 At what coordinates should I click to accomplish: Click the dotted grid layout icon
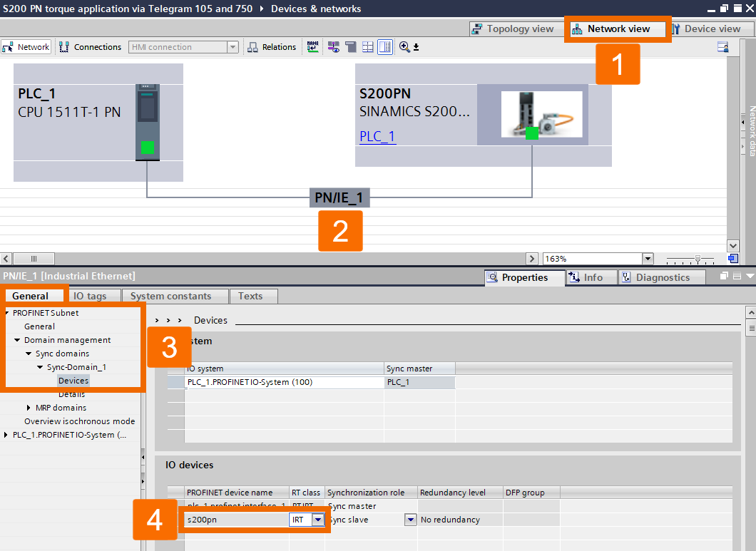(368, 47)
